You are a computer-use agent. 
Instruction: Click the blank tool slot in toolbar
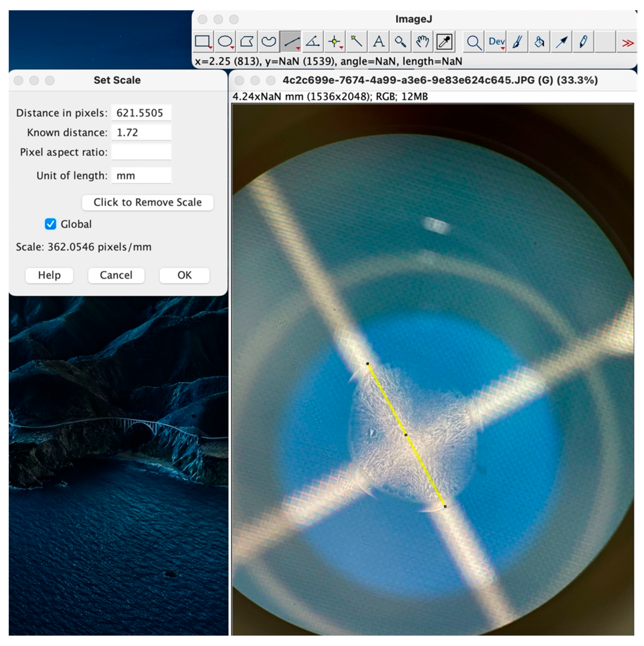coord(605,42)
